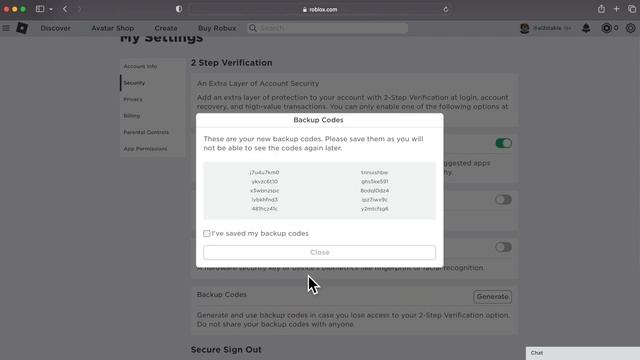Open the Robux balance icon
This screenshot has height=360, width=640.
click(606, 28)
